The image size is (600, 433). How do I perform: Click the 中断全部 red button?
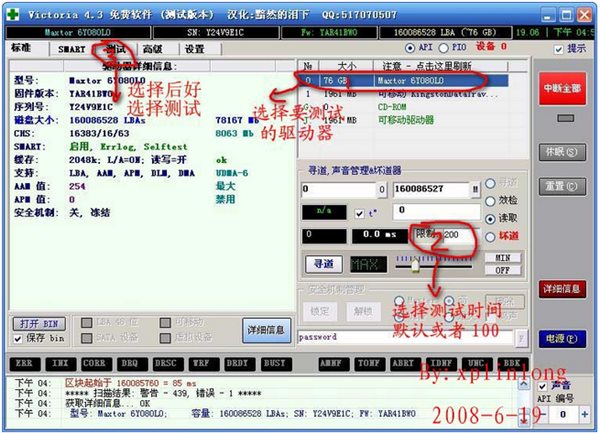pyautogui.click(x=562, y=88)
